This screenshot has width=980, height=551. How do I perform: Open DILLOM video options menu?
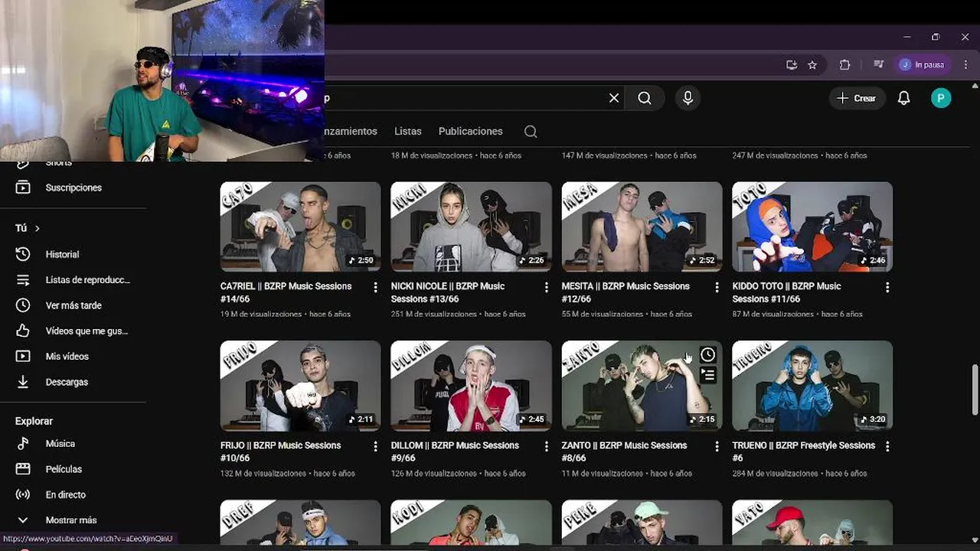546,446
